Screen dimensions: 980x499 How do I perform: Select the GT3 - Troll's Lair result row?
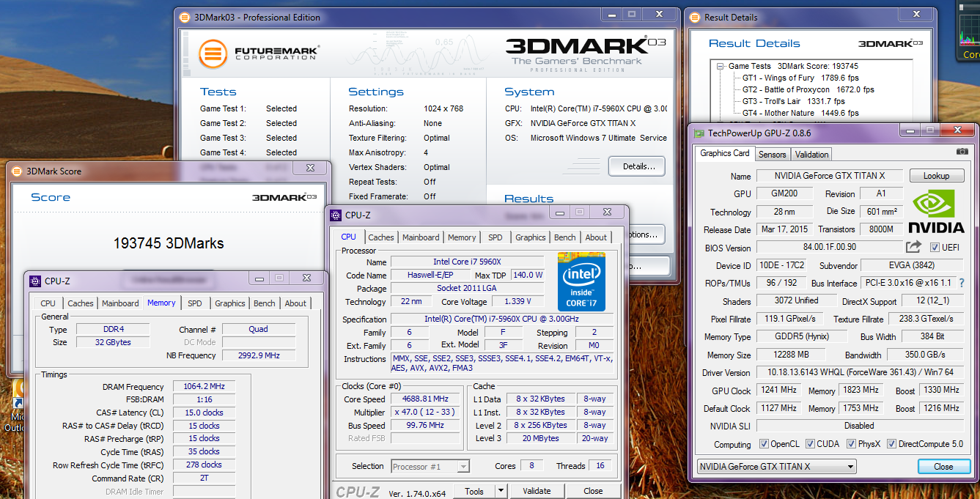pyautogui.click(x=793, y=101)
